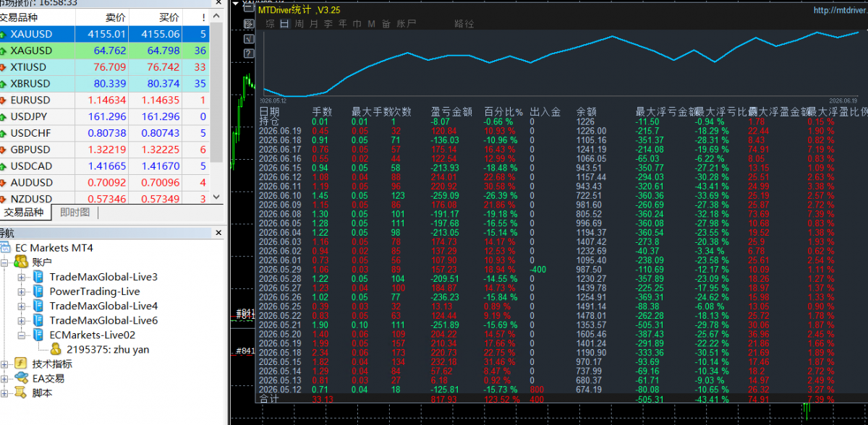Screen dimensions: 868x425
Task: Click the up arrow icon beside XBRUSD
Action: click(x=3, y=84)
